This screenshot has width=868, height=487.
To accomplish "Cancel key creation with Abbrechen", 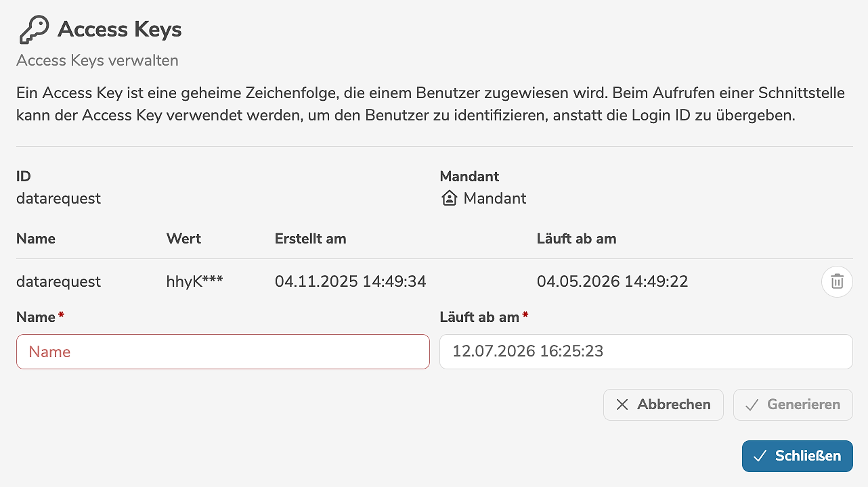I will click(x=663, y=404).
